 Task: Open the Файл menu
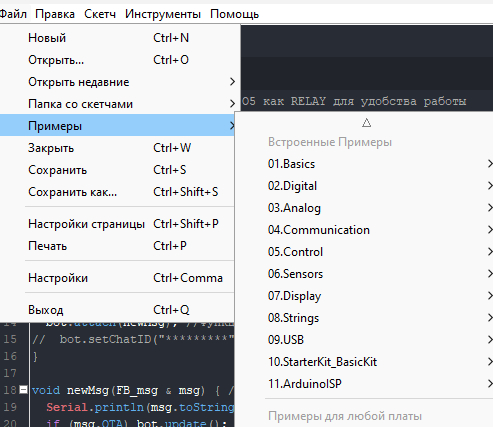tap(13, 14)
